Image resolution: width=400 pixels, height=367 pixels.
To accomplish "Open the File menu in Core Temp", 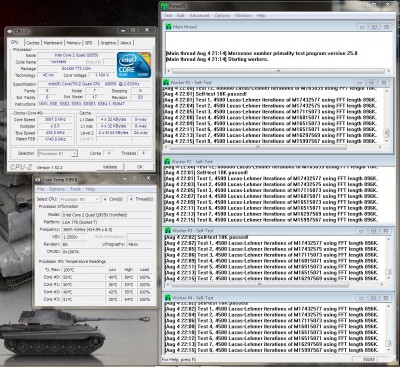I will click(40, 189).
